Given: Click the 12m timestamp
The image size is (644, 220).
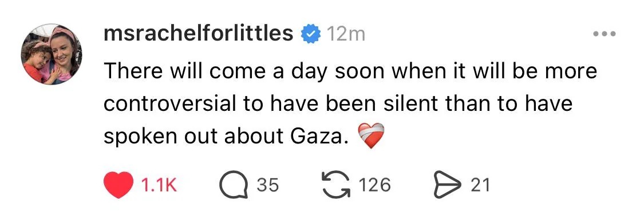Looking at the screenshot, I should (346, 34).
